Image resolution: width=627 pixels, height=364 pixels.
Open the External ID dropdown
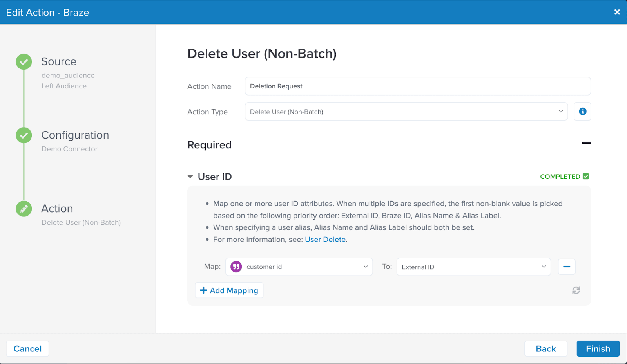[473, 267]
